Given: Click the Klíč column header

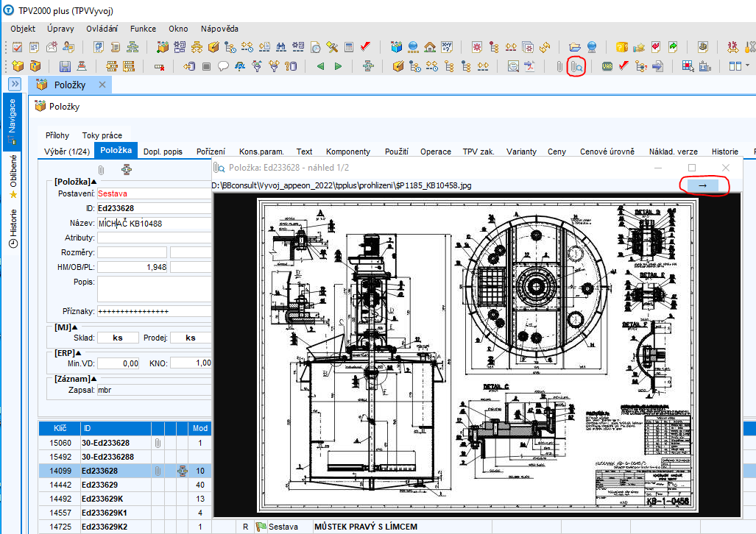Looking at the screenshot, I should (60, 429).
